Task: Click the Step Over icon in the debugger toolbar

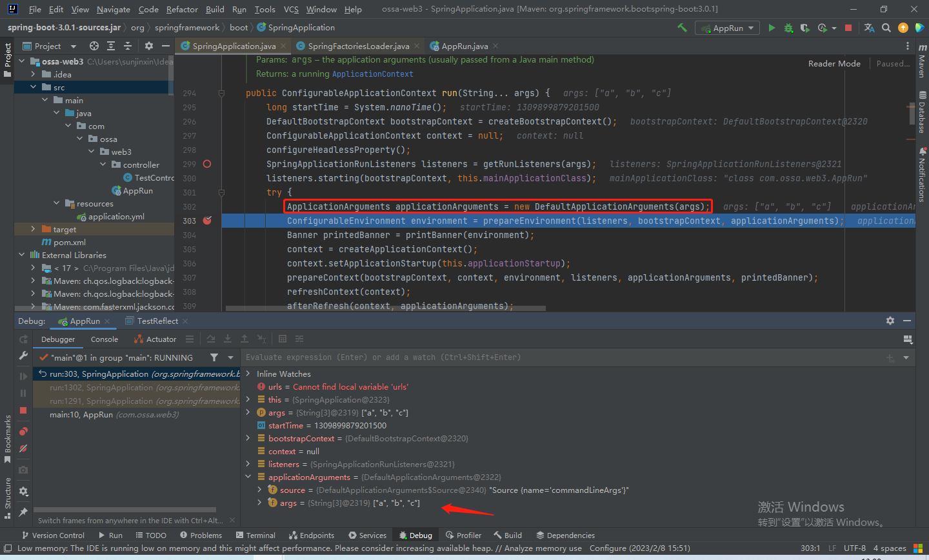Action: click(x=211, y=339)
